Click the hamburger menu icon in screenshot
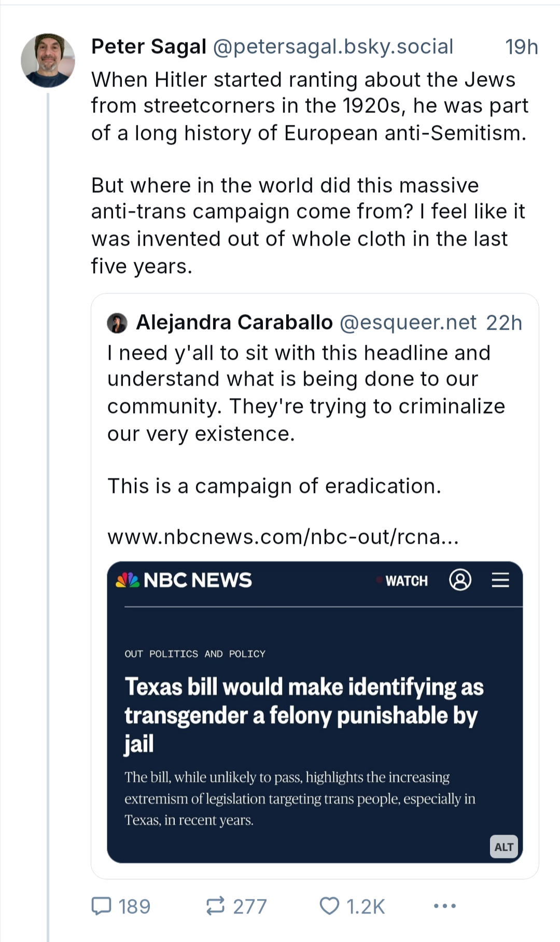 pyautogui.click(x=500, y=580)
